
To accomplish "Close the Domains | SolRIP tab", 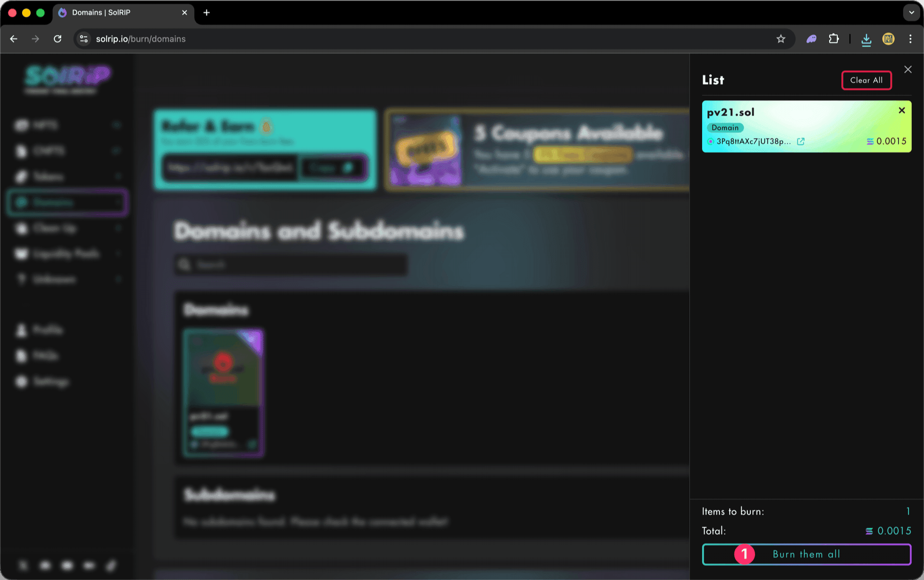I will [x=184, y=13].
